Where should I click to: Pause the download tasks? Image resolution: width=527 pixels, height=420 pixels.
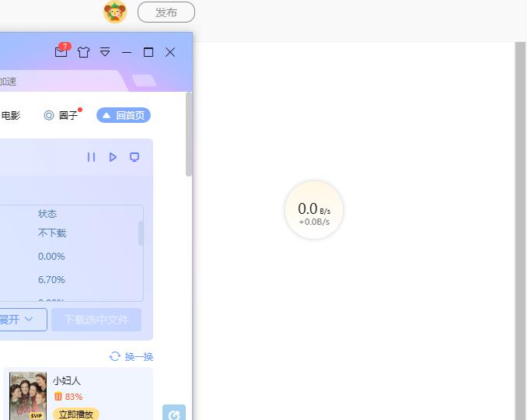pos(91,157)
